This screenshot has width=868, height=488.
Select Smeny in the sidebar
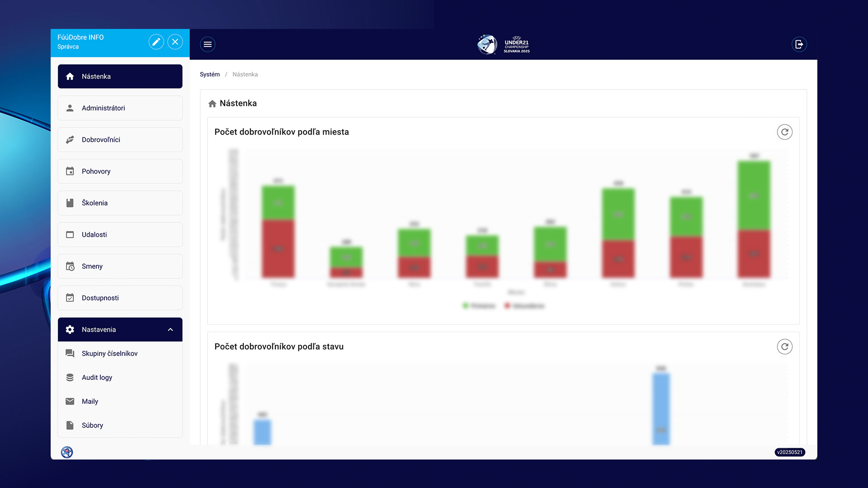(x=120, y=266)
